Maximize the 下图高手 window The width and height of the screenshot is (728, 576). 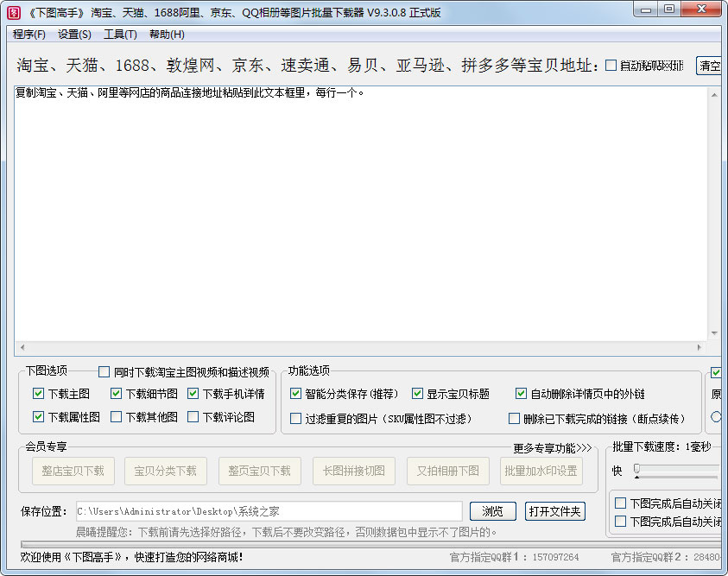pos(668,9)
